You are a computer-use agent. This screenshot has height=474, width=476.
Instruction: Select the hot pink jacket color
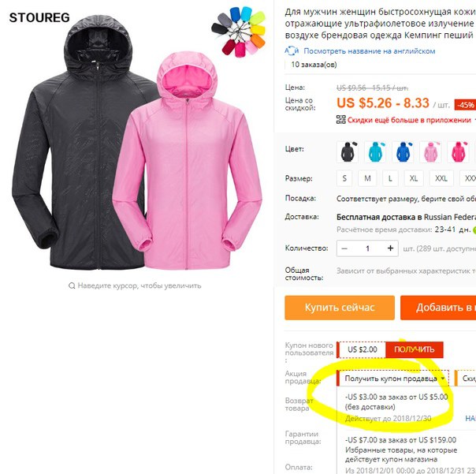[458, 152]
